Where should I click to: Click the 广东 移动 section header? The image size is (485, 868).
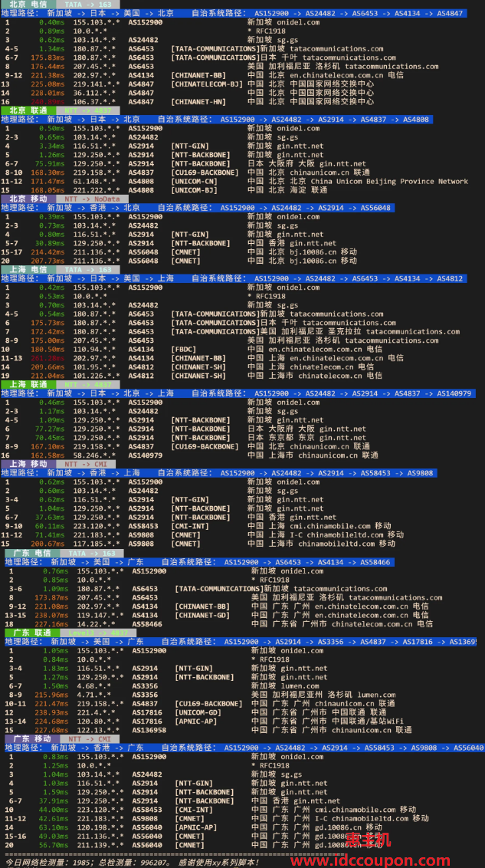tap(32, 739)
